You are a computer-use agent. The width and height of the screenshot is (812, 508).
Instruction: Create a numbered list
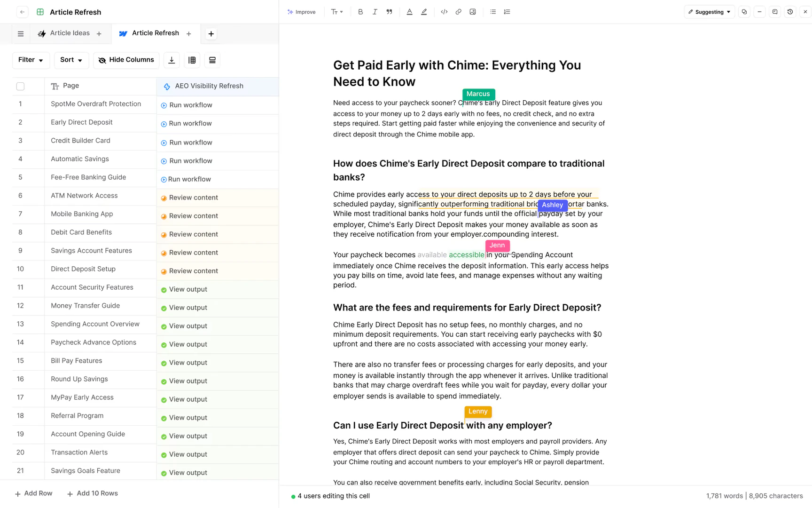pyautogui.click(x=507, y=12)
